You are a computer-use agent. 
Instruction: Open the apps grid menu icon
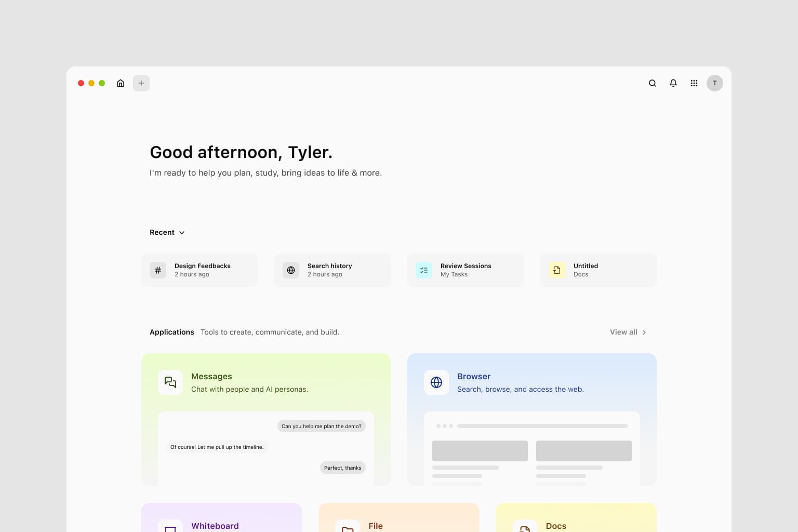click(x=694, y=83)
